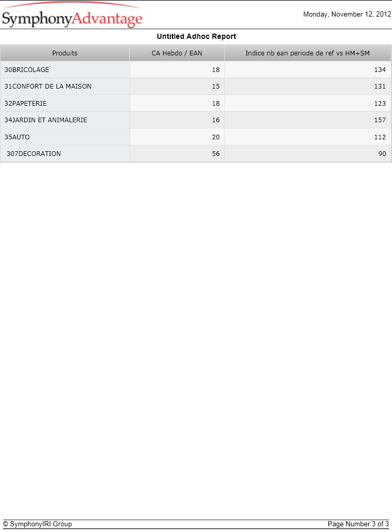Click the Page Number 3 of 3 text
Viewport: 392px width, 532px height.
pyautogui.click(x=358, y=524)
